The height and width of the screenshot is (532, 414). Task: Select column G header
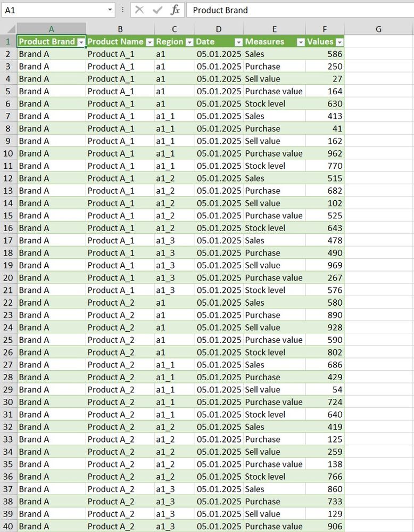click(379, 29)
